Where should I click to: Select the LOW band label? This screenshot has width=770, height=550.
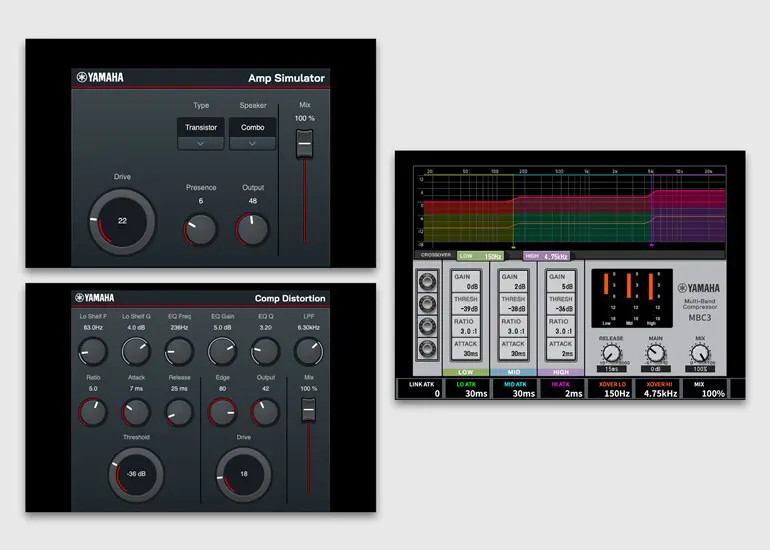pos(466,372)
